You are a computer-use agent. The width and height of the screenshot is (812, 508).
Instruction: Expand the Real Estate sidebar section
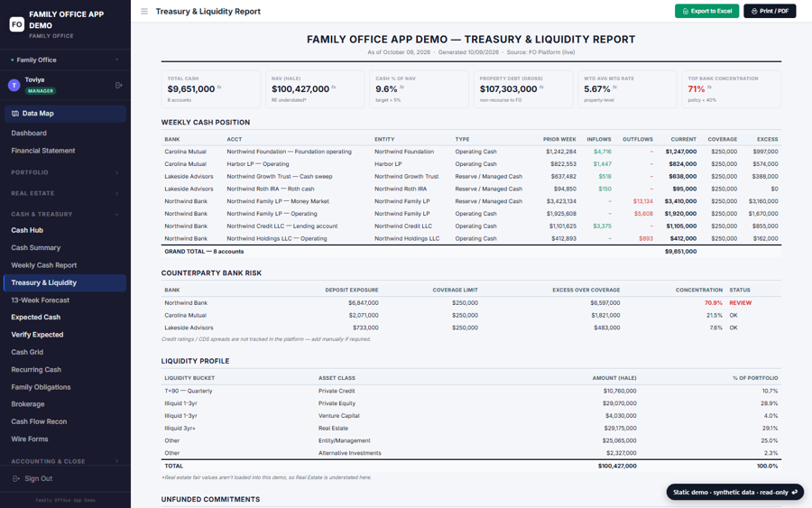(65, 193)
